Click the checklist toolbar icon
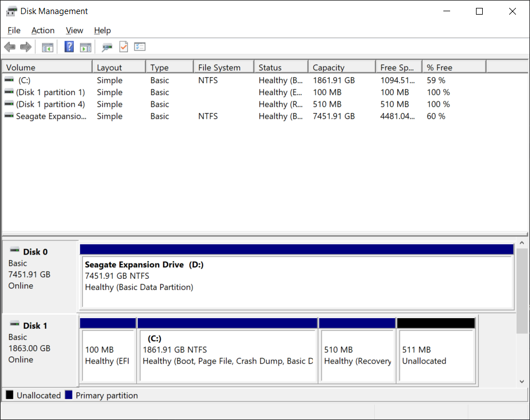The width and height of the screenshot is (530, 420). (x=140, y=47)
